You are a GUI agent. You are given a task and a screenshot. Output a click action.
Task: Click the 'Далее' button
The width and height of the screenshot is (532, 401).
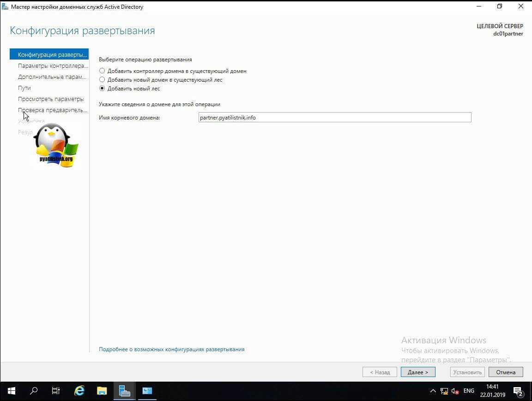click(417, 372)
